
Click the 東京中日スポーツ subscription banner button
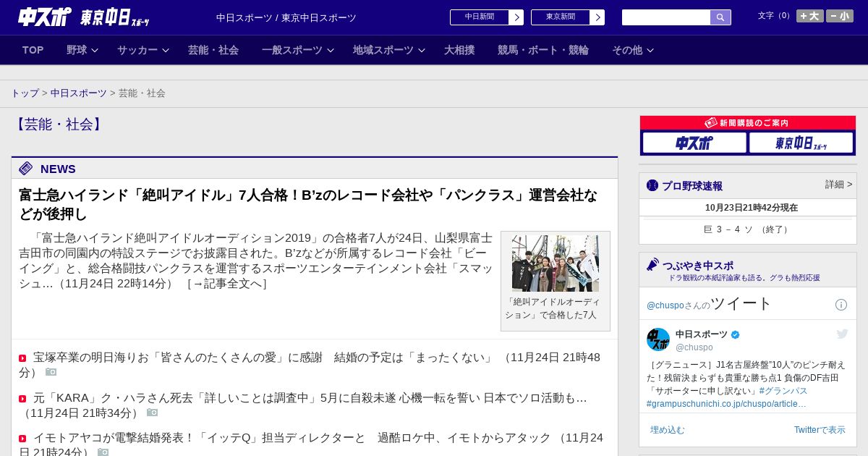[801, 143]
